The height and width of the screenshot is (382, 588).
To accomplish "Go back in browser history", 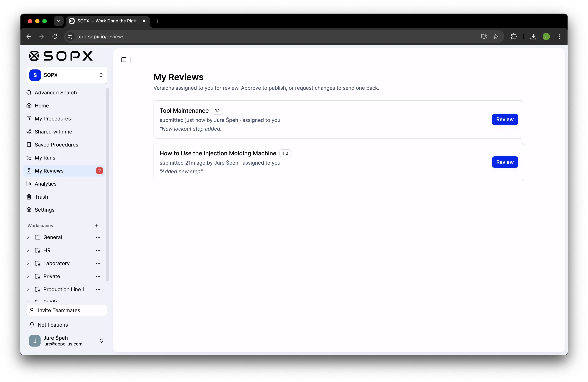I will 29,37.
